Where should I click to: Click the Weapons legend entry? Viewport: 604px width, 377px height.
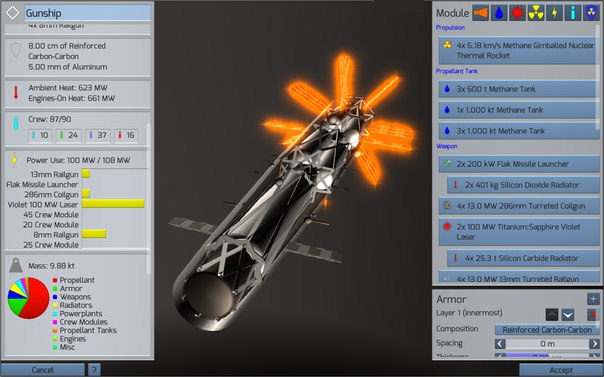72,297
